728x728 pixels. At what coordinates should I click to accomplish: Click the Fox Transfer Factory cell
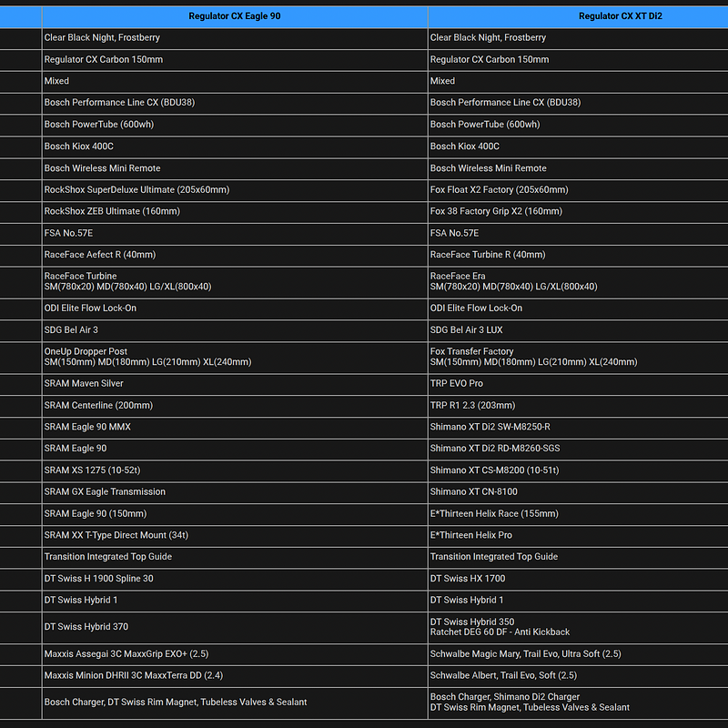(578, 358)
